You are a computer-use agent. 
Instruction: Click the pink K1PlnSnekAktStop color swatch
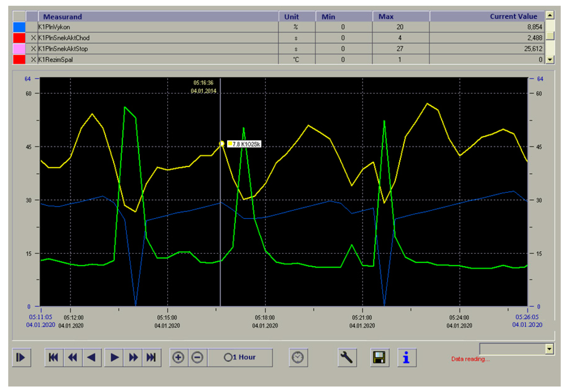pyautogui.click(x=19, y=49)
